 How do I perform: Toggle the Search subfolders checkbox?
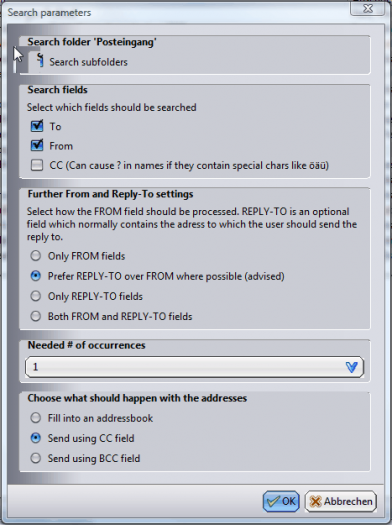[40, 60]
